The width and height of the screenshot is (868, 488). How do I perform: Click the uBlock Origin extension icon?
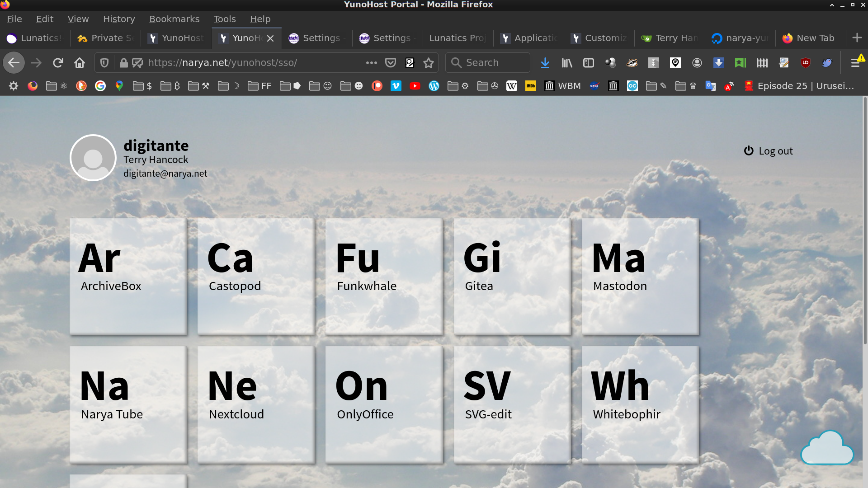tap(806, 63)
